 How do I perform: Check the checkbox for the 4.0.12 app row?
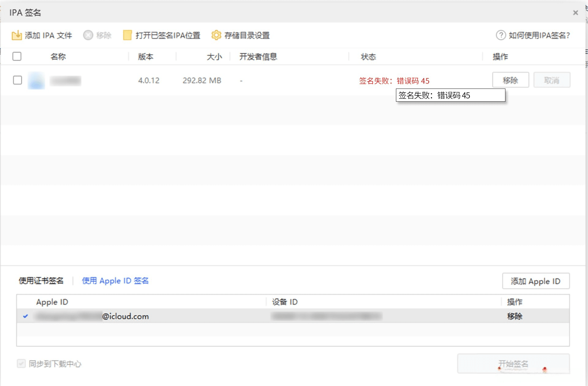coord(17,80)
